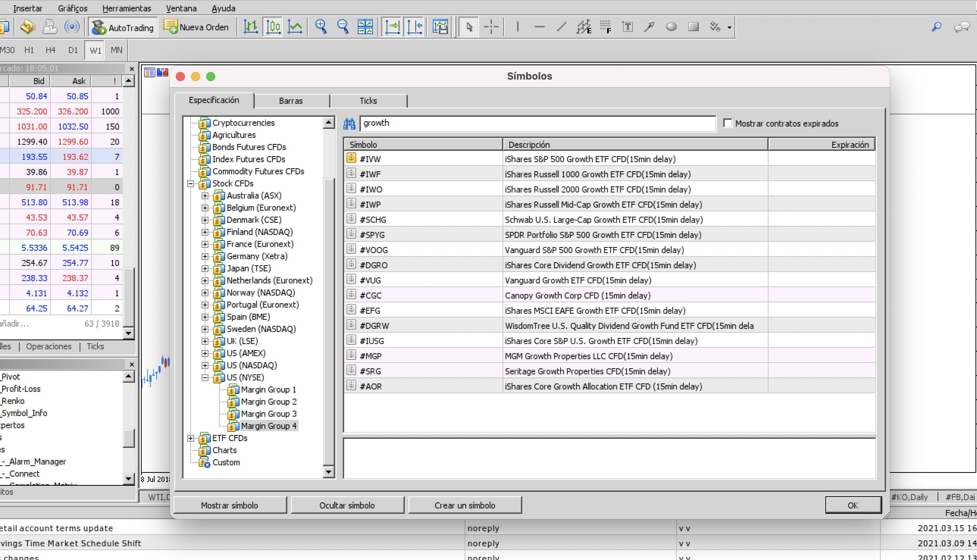Close the Market Watch panel
This screenshot has width=977, height=560.
(132, 69)
